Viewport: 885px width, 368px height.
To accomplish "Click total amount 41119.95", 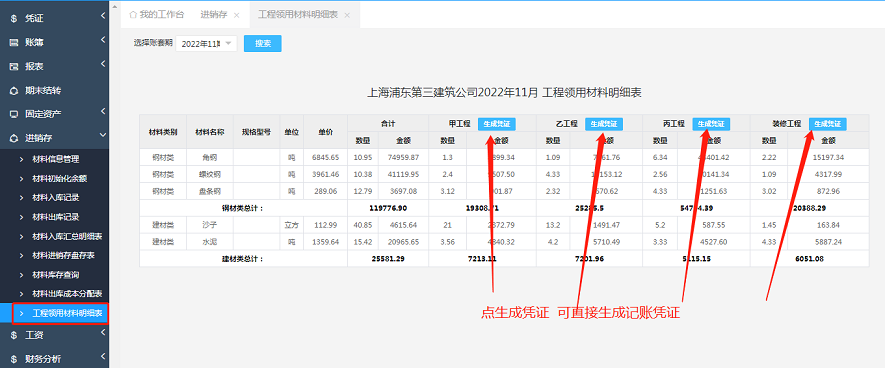I will tap(404, 174).
